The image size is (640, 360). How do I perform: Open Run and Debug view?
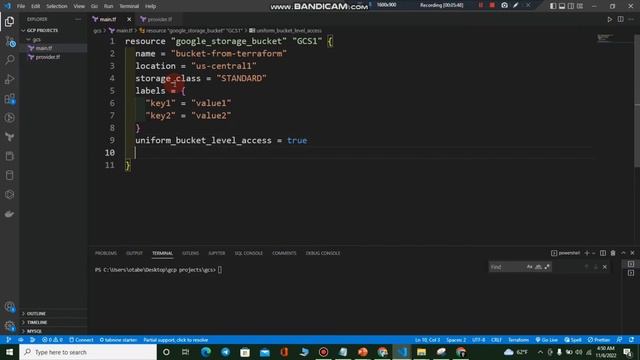pyautogui.click(x=9, y=79)
